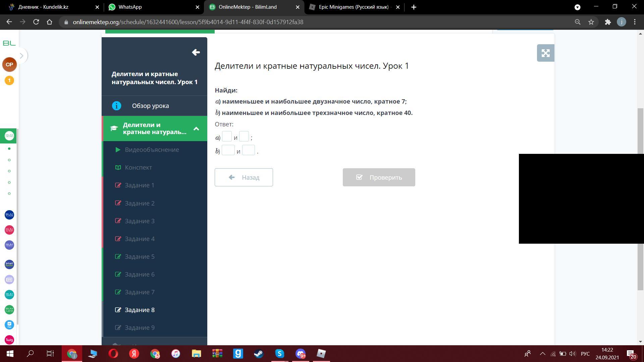Collapse lesson sidebar with left arrow

point(196,52)
